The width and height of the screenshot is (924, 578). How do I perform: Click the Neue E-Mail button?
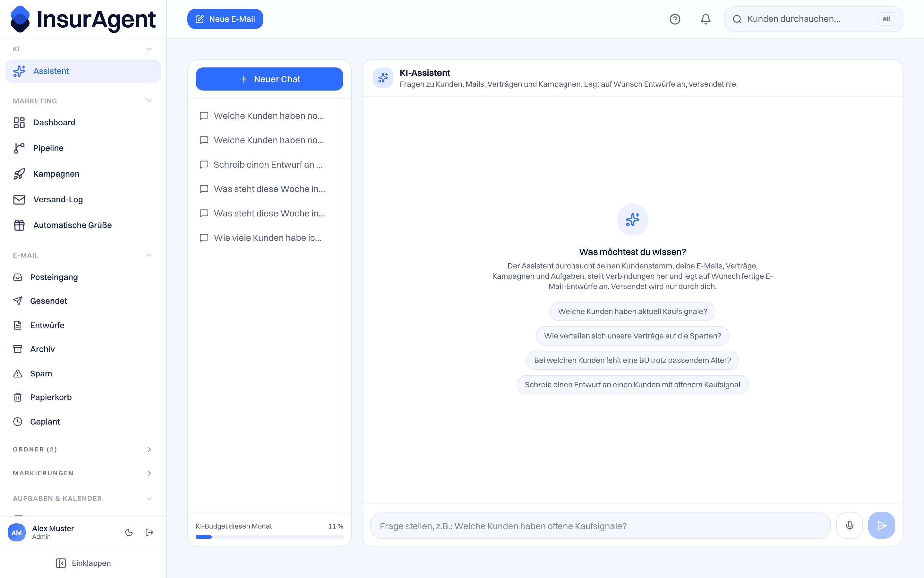tap(225, 19)
